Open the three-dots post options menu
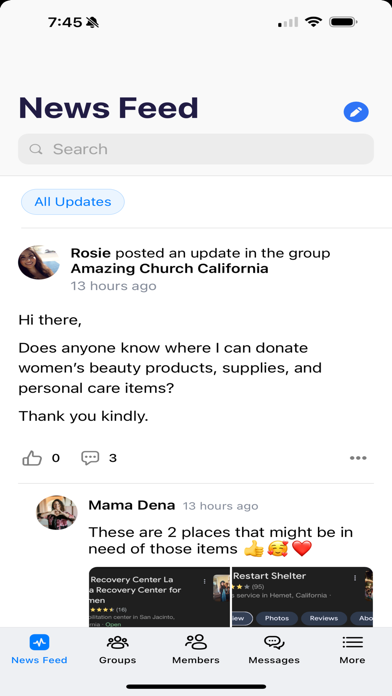392x696 pixels. 358,458
